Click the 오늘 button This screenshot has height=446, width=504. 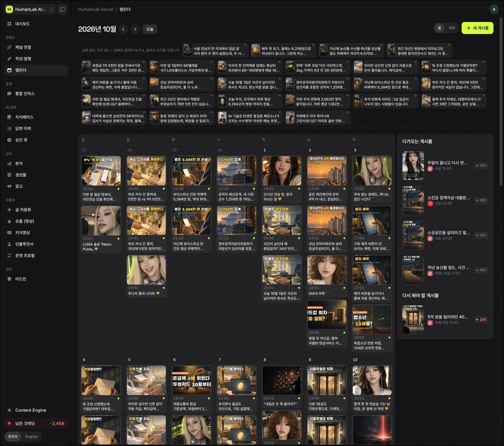coord(150,29)
